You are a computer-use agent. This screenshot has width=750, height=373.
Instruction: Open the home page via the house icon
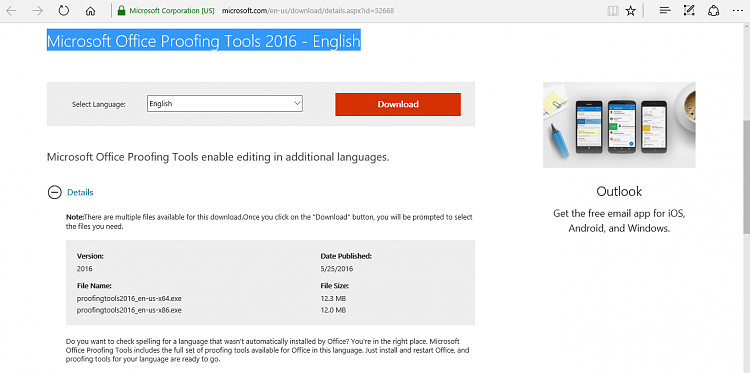click(x=90, y=11)
